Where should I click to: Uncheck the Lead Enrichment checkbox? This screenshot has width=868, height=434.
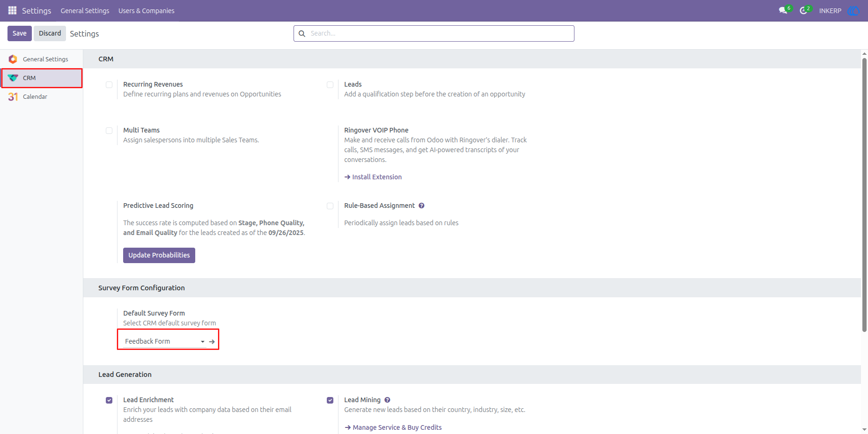(x=109, y=400)
